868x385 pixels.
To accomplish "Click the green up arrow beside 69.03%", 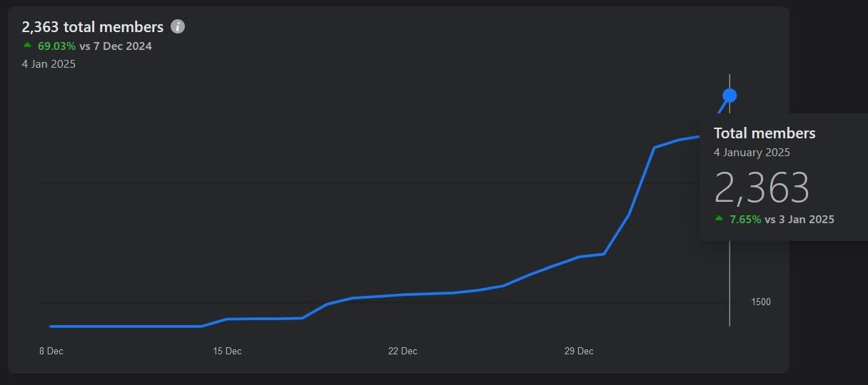I will coord(28,46).
